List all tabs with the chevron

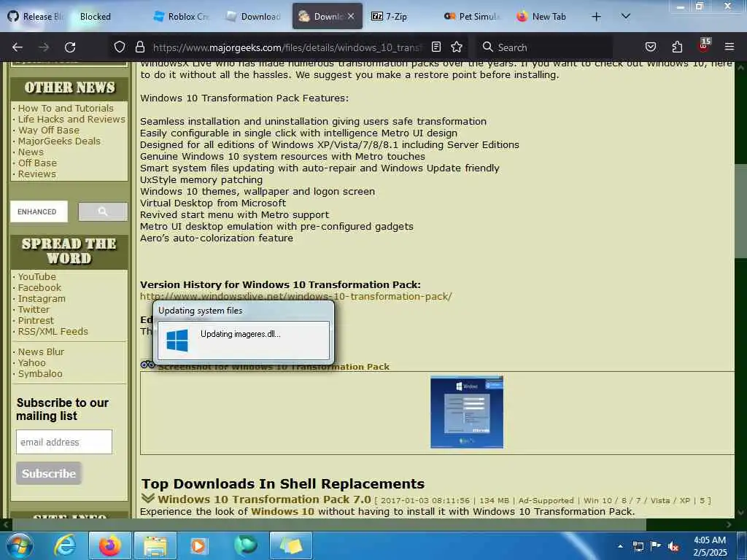[625, 17]
